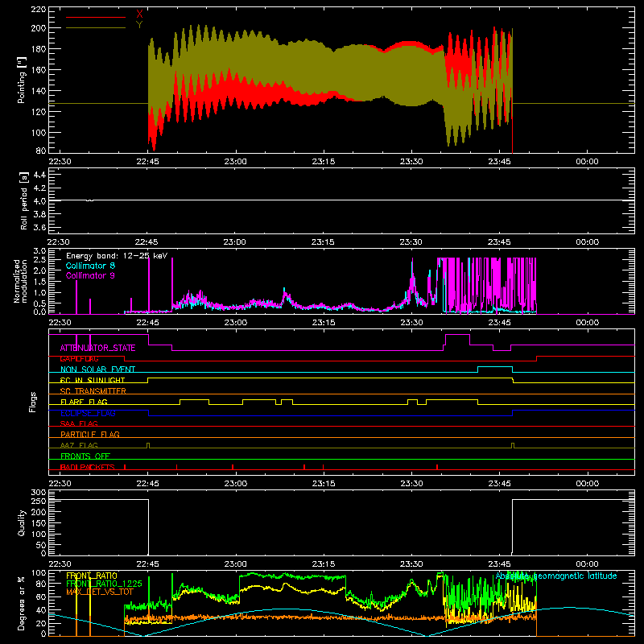Click the 22:30 tick under the Pointing plot
Viewport: 644px width, 644px height.
[60, 162]
